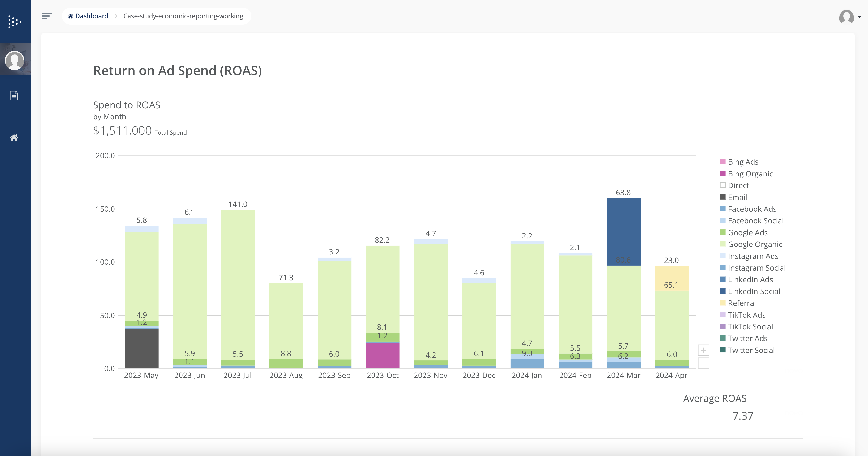Toggle Referral series in legend
Viewport: 868px width, 456px height.
click(738, 303)
